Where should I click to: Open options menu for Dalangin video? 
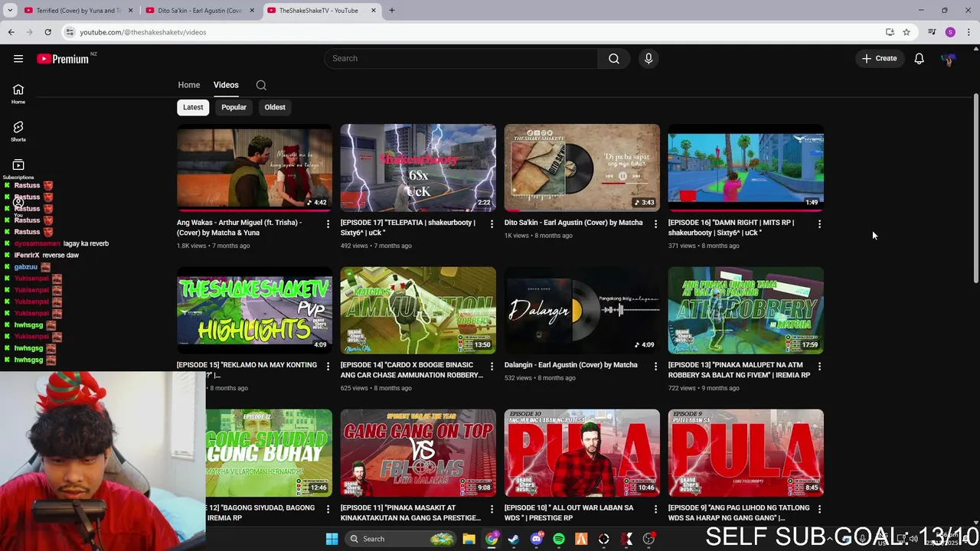(655, 367)
